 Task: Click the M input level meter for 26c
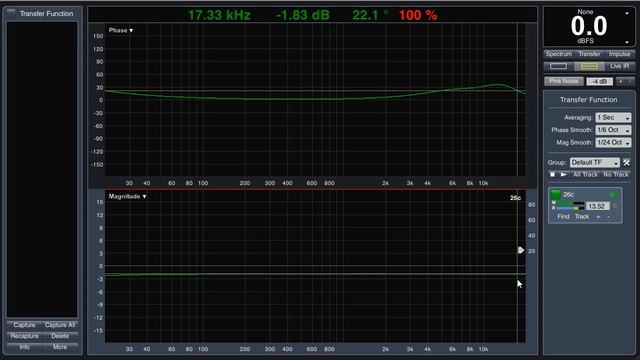(x=569, y=203)
